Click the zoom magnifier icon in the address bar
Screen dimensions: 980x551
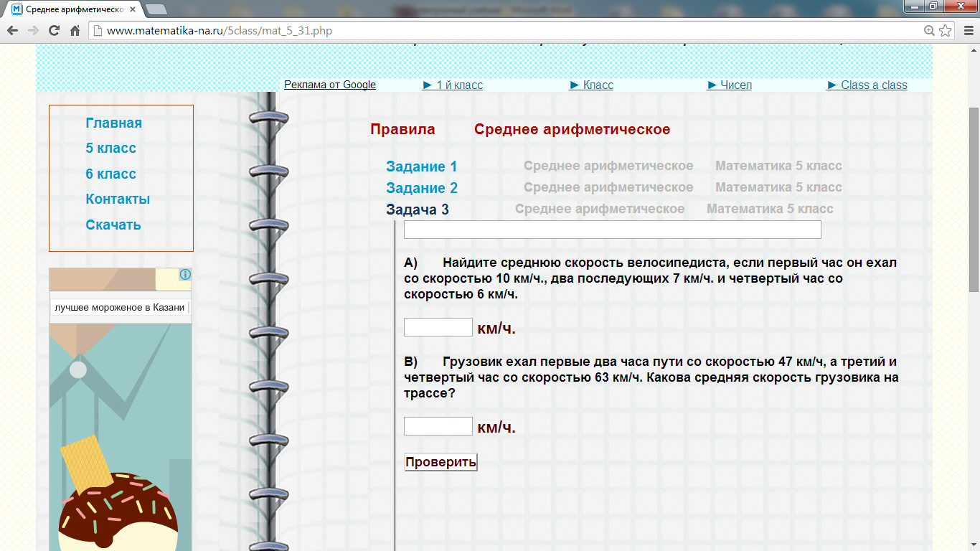pyautogui.click(x=930, y=31)
